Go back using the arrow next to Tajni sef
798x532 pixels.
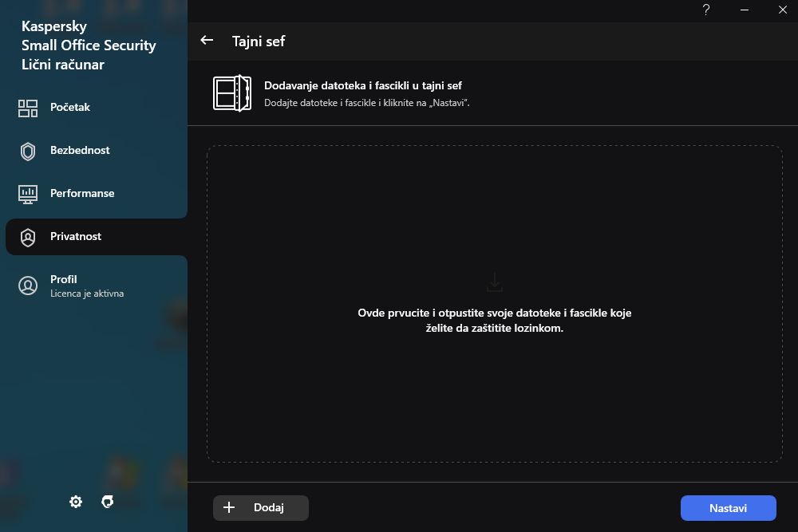tap(207, 40)
